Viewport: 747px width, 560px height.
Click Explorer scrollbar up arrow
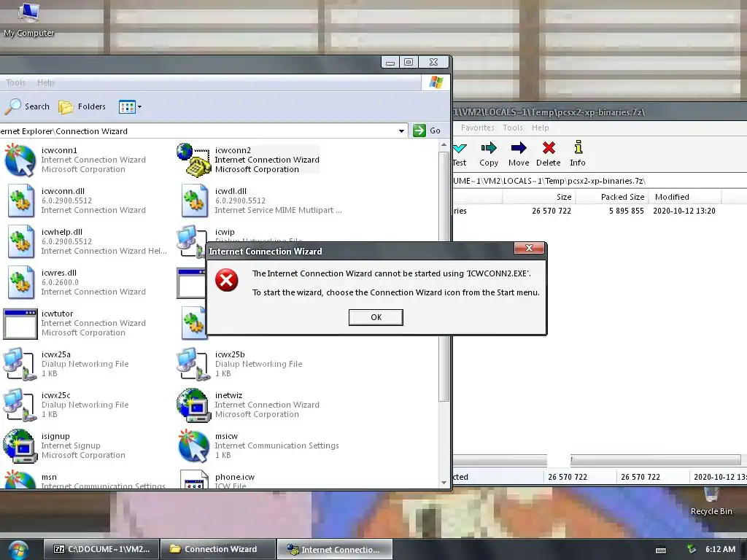click(x=444, y=144)
